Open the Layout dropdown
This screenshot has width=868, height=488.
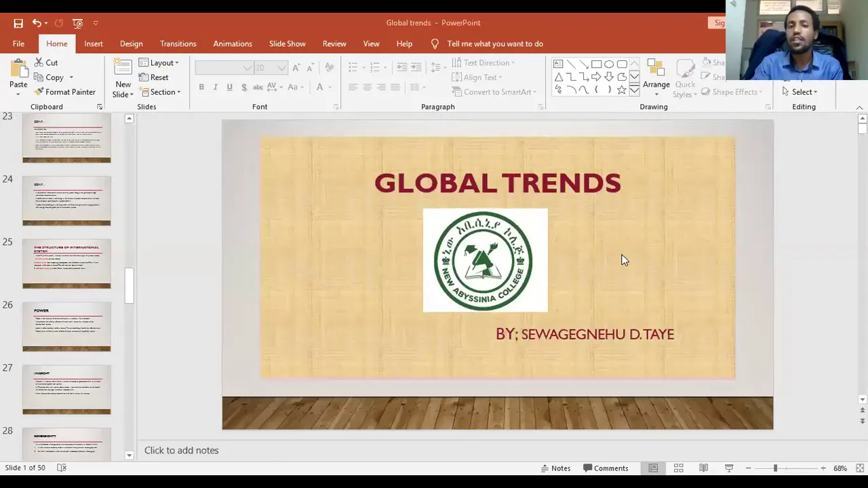(x=159, y=62)
